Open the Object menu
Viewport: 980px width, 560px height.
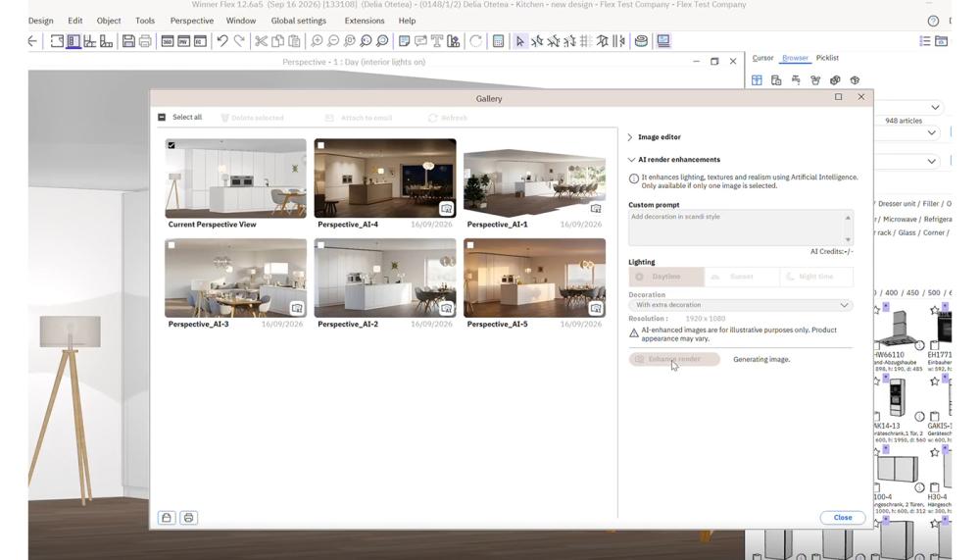click(109, 21)
